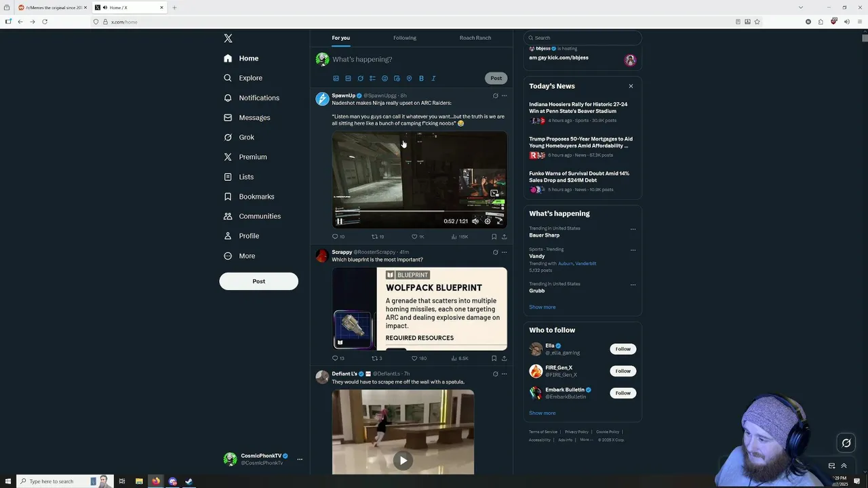Open the Wolfpack Blueprint image
The width and height of the screenshot is (868, 488).
(x=419, y=308)
